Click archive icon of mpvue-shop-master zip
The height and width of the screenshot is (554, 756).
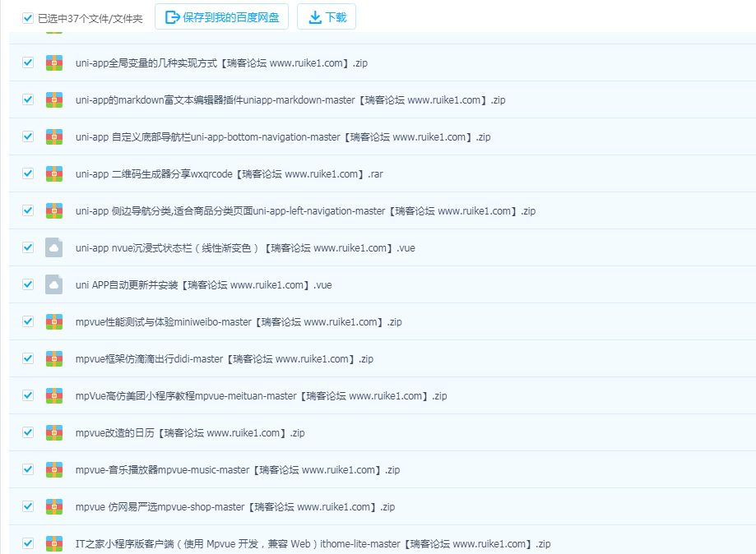[x=54, y=506]
